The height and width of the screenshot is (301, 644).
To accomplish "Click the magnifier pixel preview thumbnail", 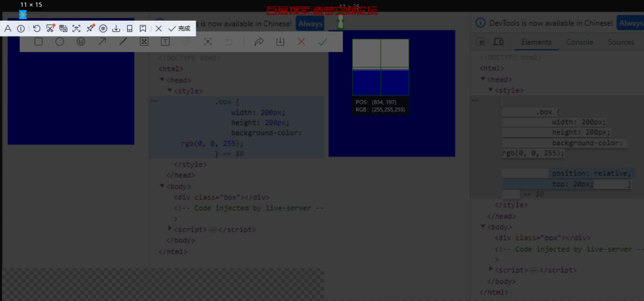I will coord(380,67).
